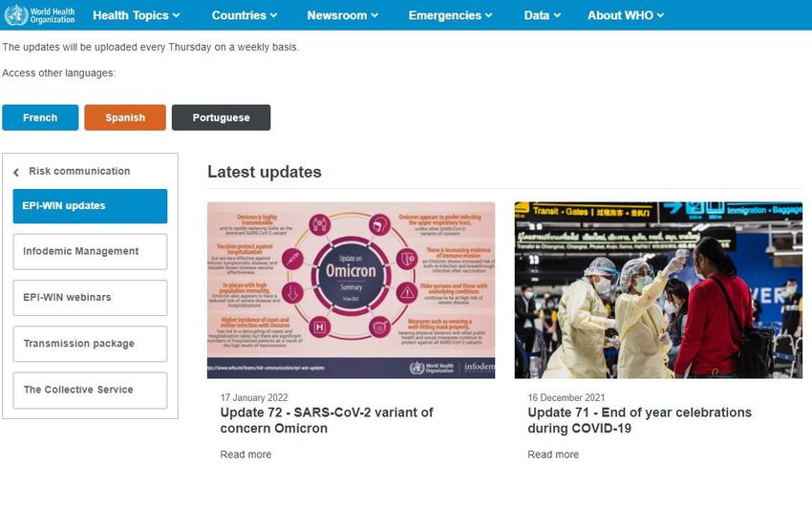812x507 pixels.
Task: Open the Omicron summary infographic thumbnail
Action: pyautogui.click(x=352, y=290)
